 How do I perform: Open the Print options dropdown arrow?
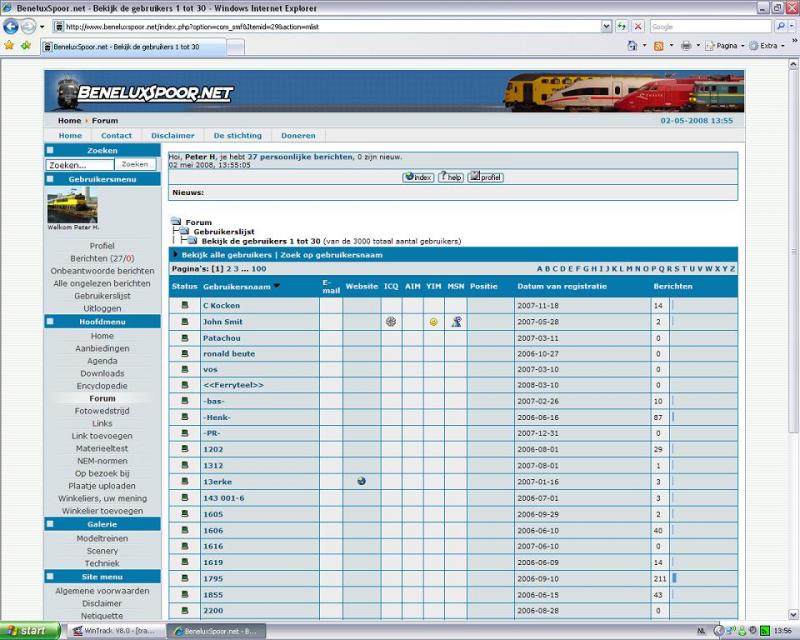click(x=698, y=46)
